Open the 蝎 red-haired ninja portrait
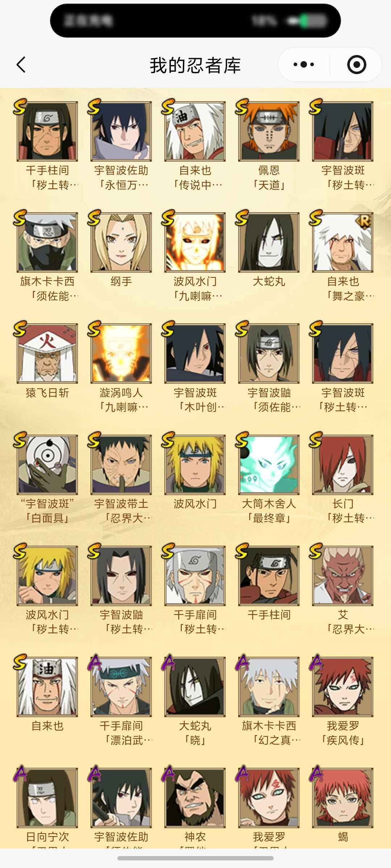The height and width of the screenshot is (868, 391). 343,798
